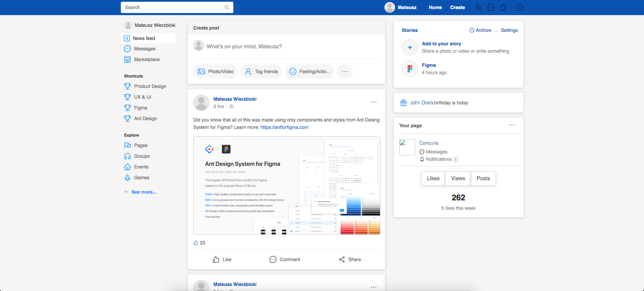Select the Likes tab

(433, 179)
